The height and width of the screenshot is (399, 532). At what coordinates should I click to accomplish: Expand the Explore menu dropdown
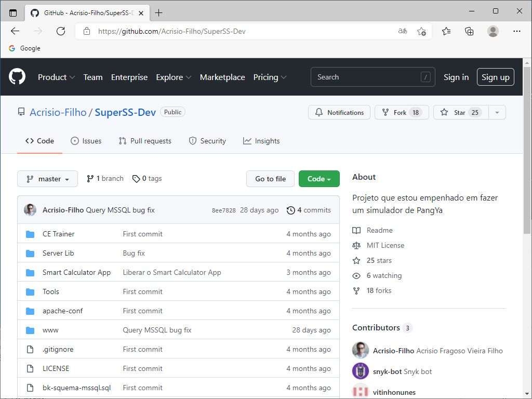coord(174,77)
